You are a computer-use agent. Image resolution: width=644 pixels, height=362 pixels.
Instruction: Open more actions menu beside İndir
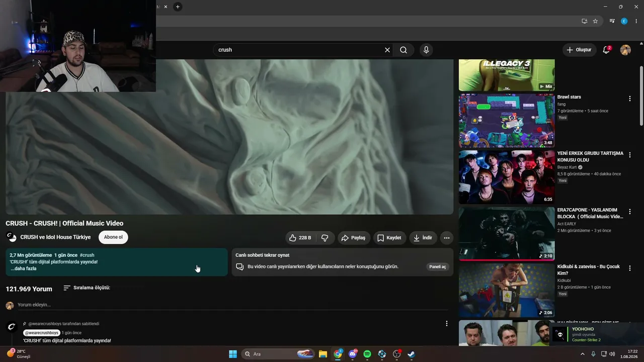[447, 238]
